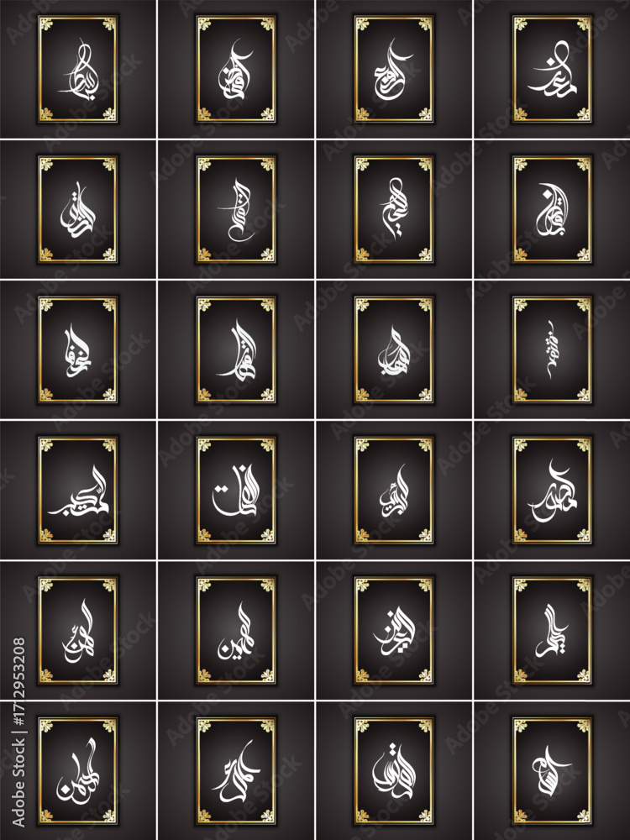This screenshot has width=630, height=840.
Task: Click the fourth-row, fourth-column calligraphy frame
Action: click(552, 491)
